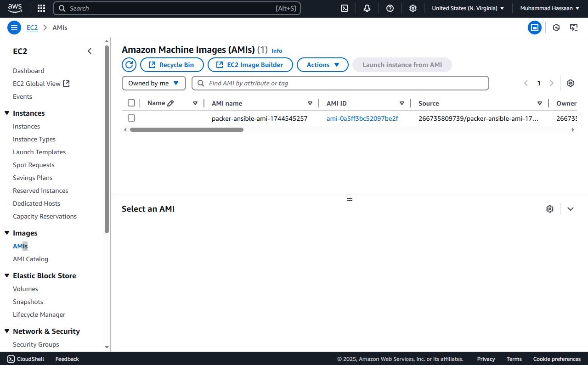Open the services grid menu
588x365 pixels.
tap(41, 8)
